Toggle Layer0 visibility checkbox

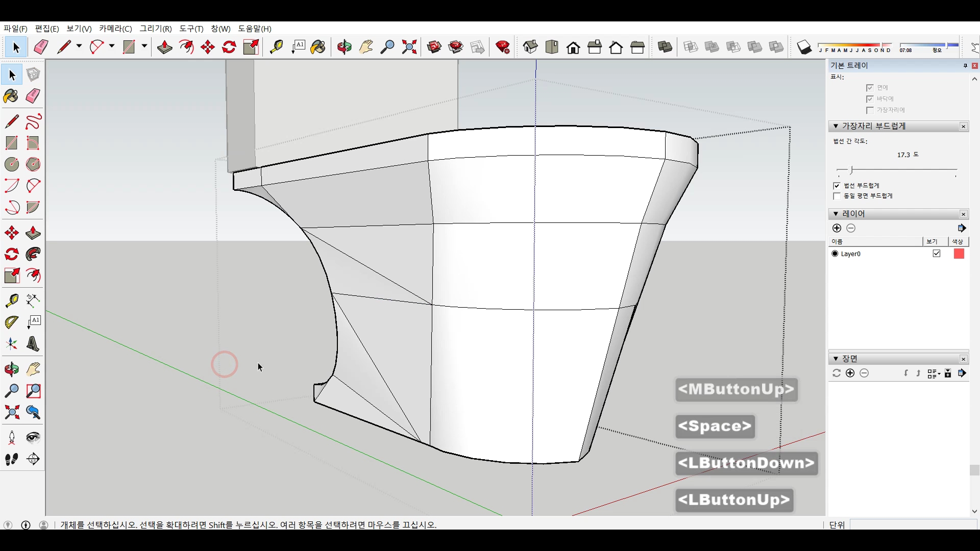937,254
